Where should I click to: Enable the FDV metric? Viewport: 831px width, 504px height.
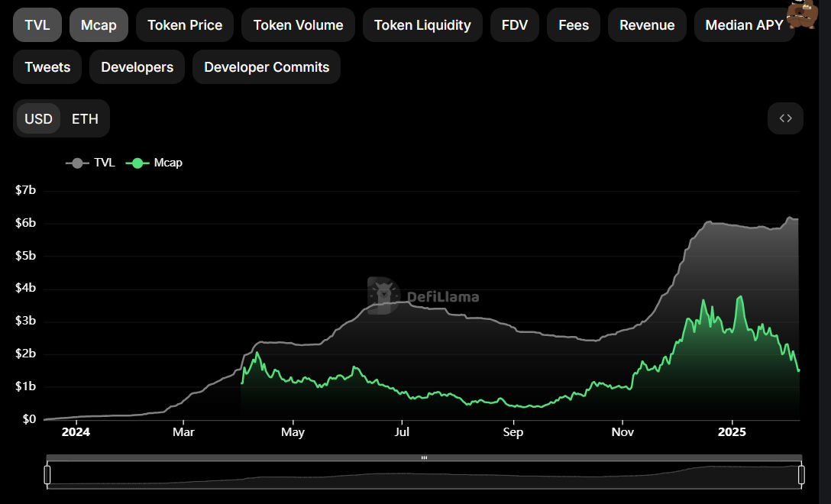coord(515,25)
